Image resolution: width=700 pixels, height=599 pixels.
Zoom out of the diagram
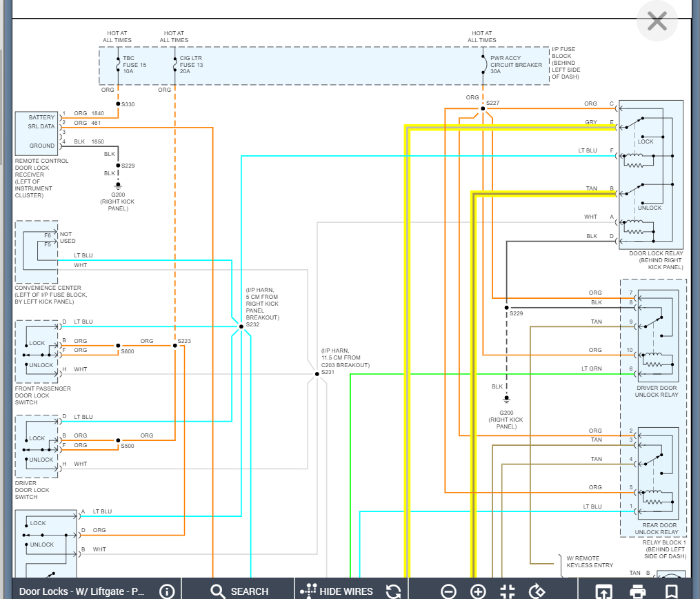point(448,591)
